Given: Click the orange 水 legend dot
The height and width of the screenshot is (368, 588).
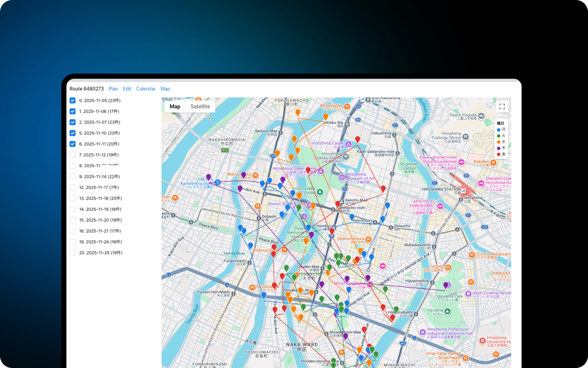Looking at the screenshot, I should 499,142.
